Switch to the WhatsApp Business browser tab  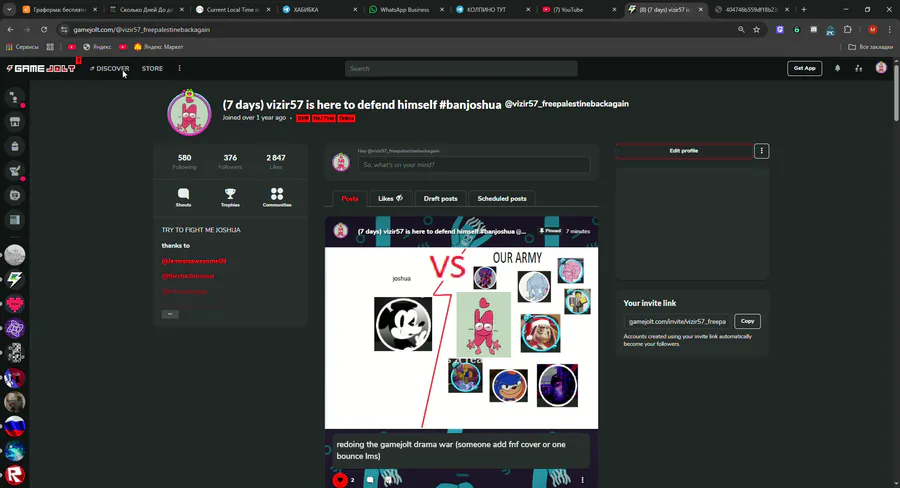[x=404, y=10]
